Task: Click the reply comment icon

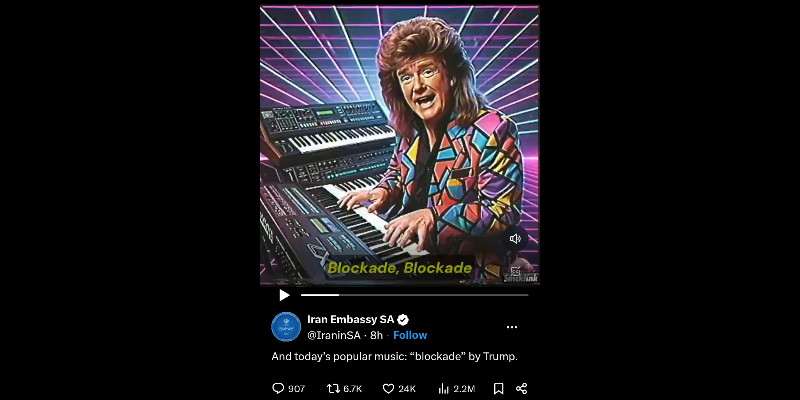Action: tap(278, 389)
